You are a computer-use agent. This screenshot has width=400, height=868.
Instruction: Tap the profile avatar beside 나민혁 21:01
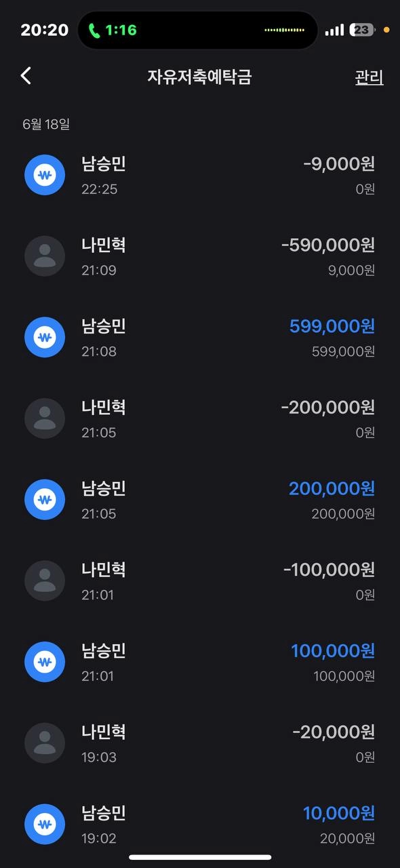coord(45,581)
